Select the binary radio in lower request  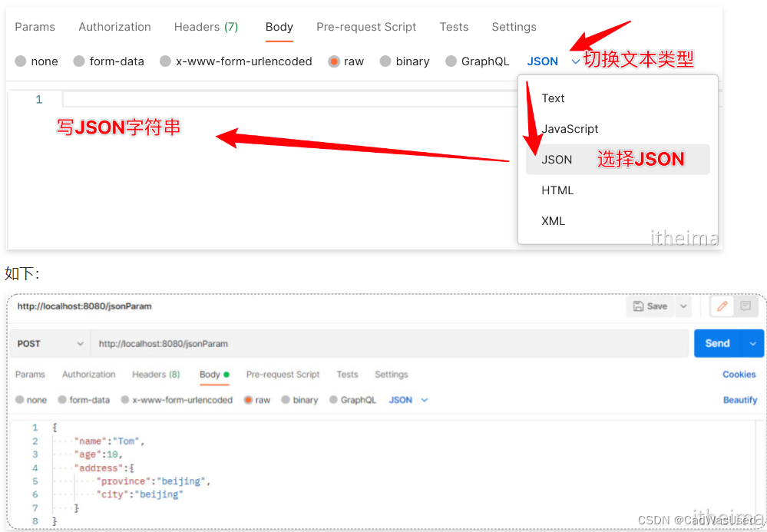point(286,400)
